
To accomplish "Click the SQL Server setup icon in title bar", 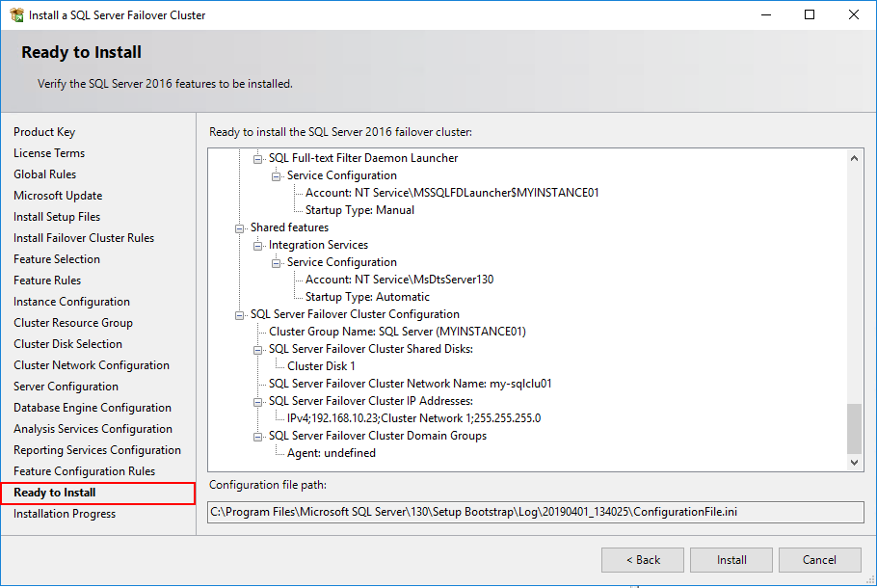I will point(16,15).
